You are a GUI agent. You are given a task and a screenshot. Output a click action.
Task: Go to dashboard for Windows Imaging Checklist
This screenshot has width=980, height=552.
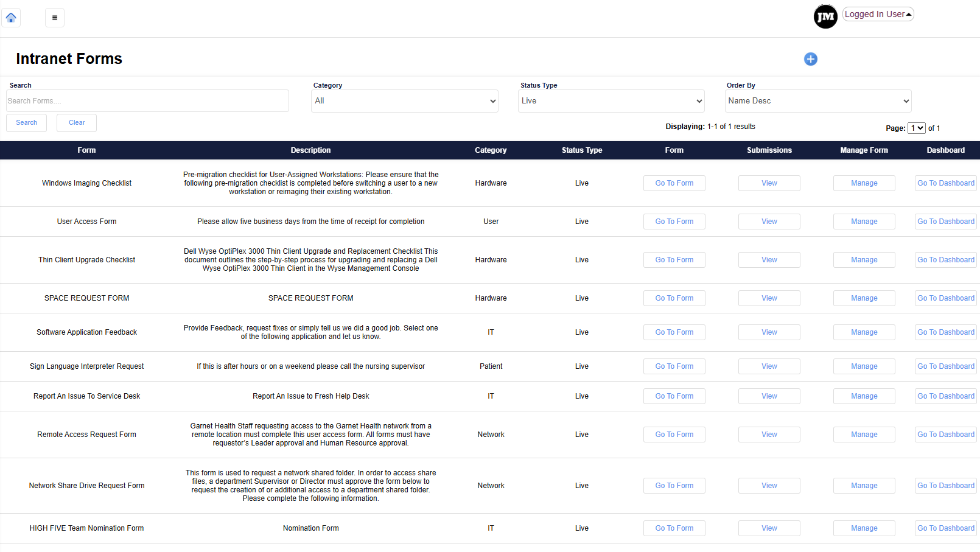(x=946, y=183)
